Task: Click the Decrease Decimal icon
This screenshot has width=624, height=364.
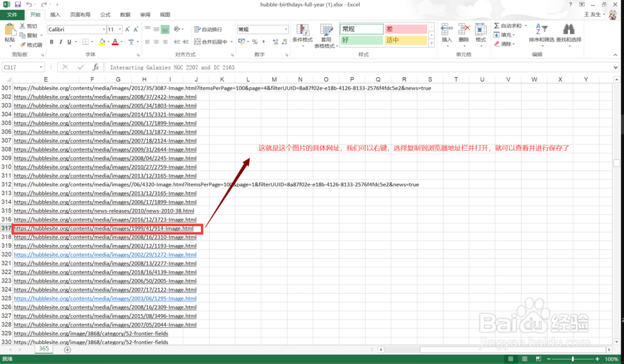Action: coord(284,42)
